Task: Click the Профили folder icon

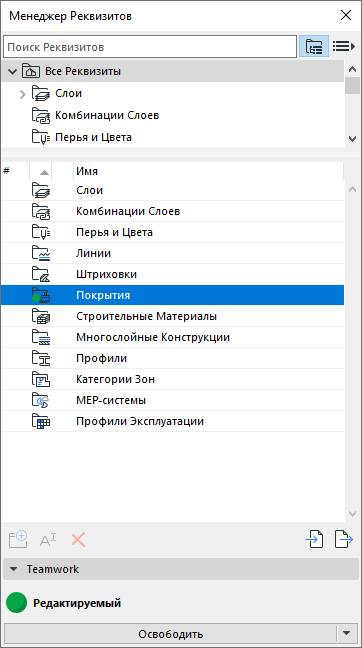Action: tap(41, 359)
